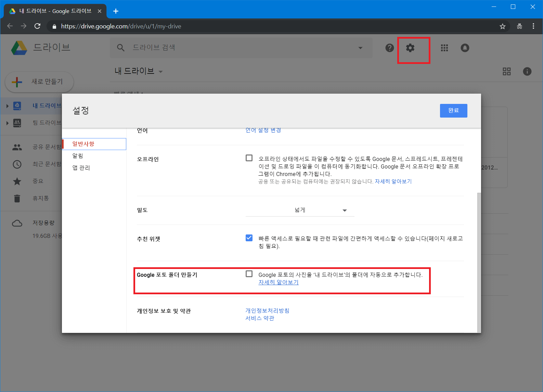Open the help question mark icon
This screenshot has width=543, height=392.
tap(389, 48)
